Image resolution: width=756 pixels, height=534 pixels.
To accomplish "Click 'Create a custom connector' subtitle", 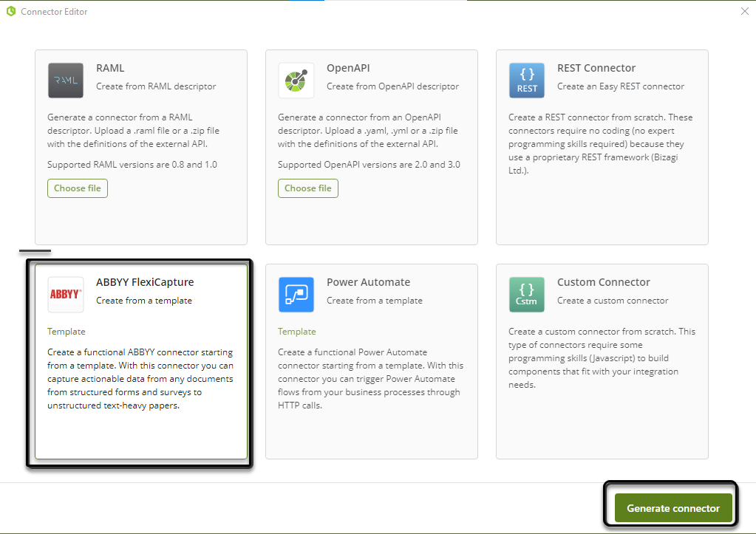I will pos(613,301).
